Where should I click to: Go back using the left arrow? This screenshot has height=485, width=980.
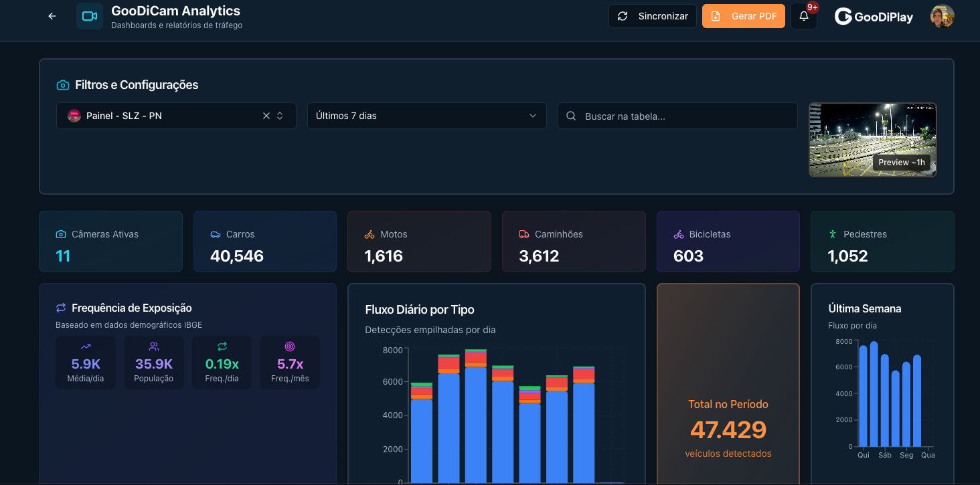click(52, 16)
